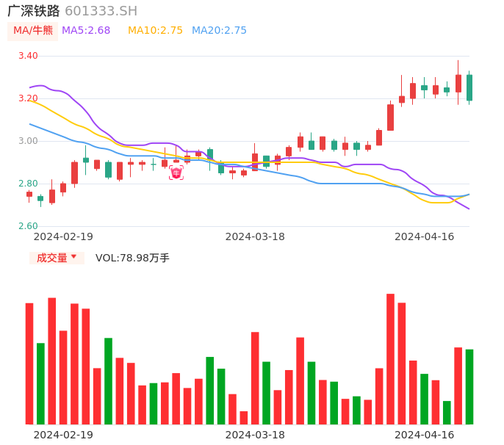Click the VOL:78.98万手 volume readout
This screenshot has height=445, width=504.
(x=132, y=258)
